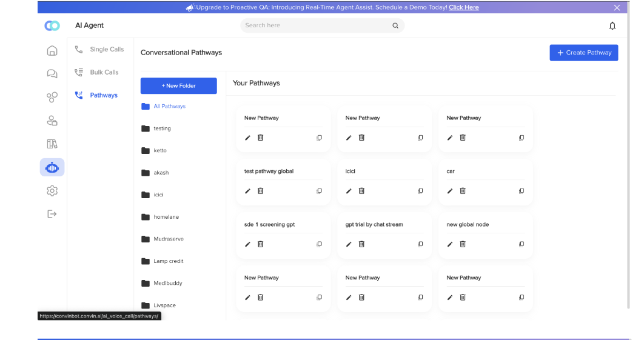Dismiss the upgrade banner
The width and height of the screenshot is (644, 340).
point(617,7)
